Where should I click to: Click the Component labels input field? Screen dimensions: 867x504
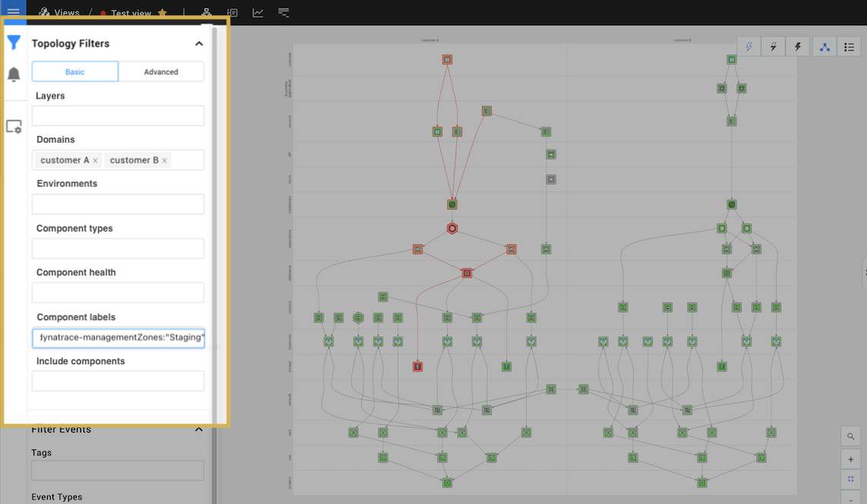point(118,338)
